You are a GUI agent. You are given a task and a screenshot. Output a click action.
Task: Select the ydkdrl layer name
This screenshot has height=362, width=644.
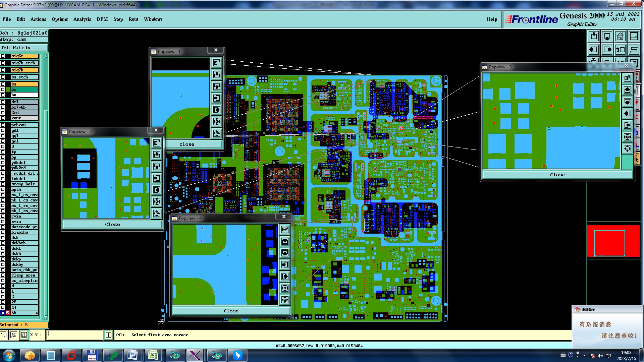pos(24,163)
